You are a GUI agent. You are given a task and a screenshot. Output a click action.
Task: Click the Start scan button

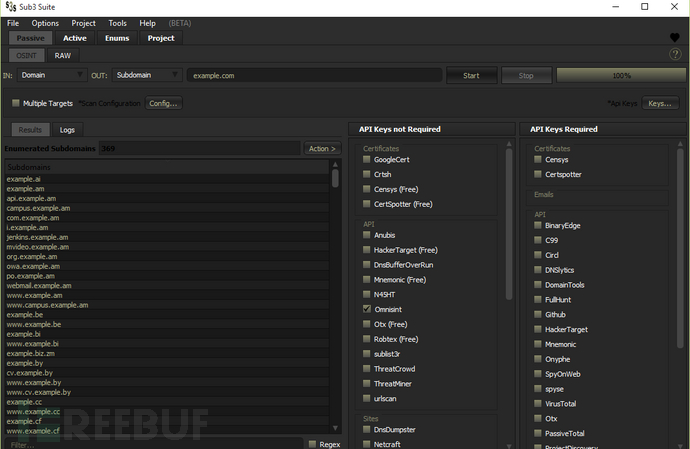[x=471, y=75]
